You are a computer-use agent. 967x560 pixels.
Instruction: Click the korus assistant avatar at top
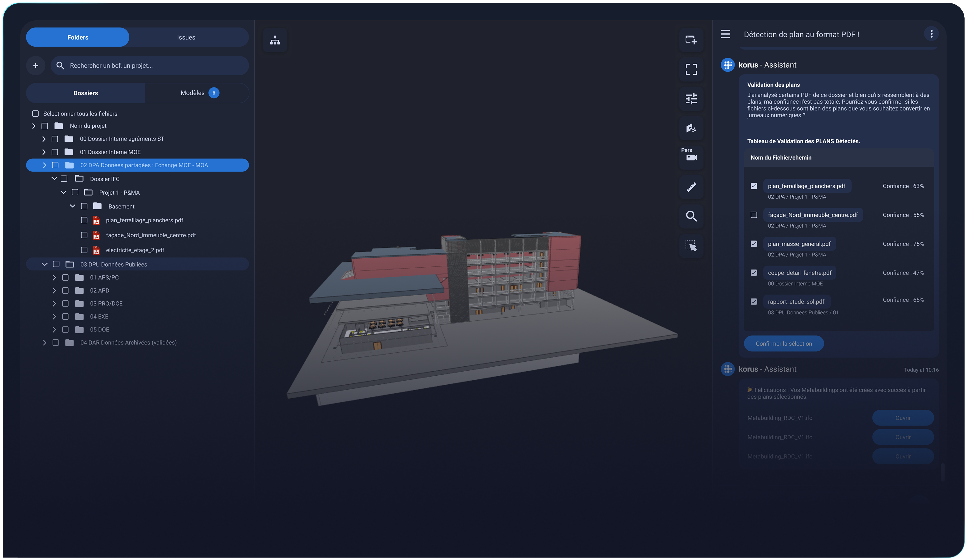click(x=727, y=65)
